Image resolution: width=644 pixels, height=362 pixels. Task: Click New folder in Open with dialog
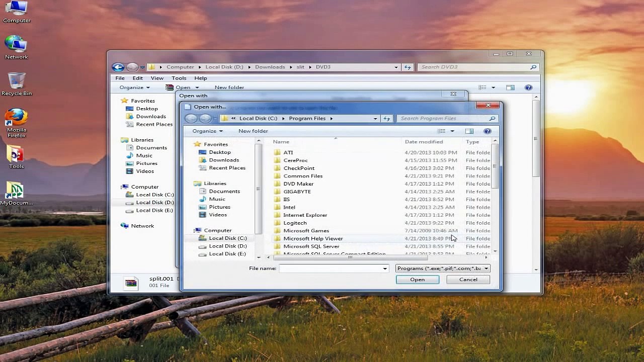(x=253, y=131)
